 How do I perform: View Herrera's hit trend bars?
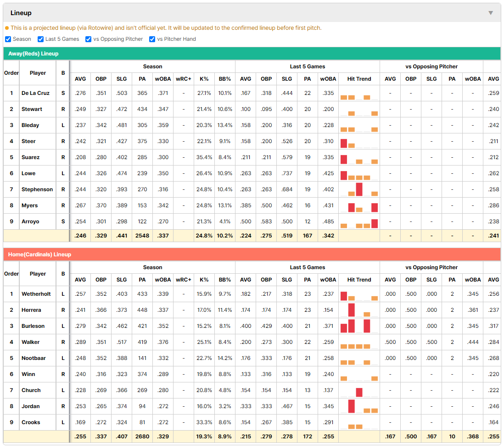359,310
